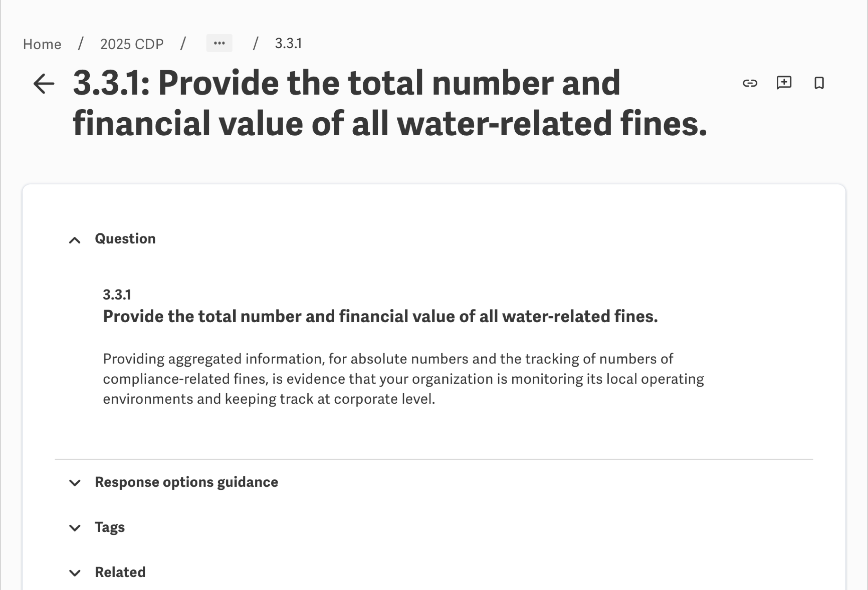Click the large 3.3.1 page title heading
The height and width of the screenshot is (590, 868).
(x=390, y=103)
